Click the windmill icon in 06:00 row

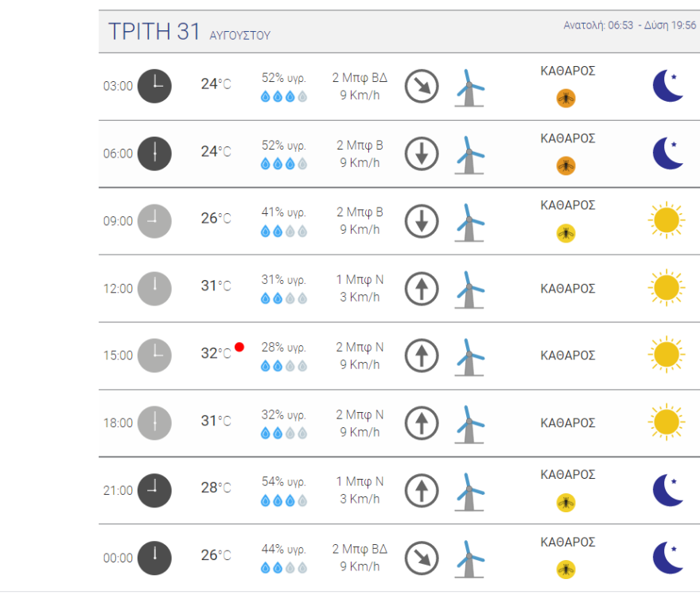click(x=470, y=154)
